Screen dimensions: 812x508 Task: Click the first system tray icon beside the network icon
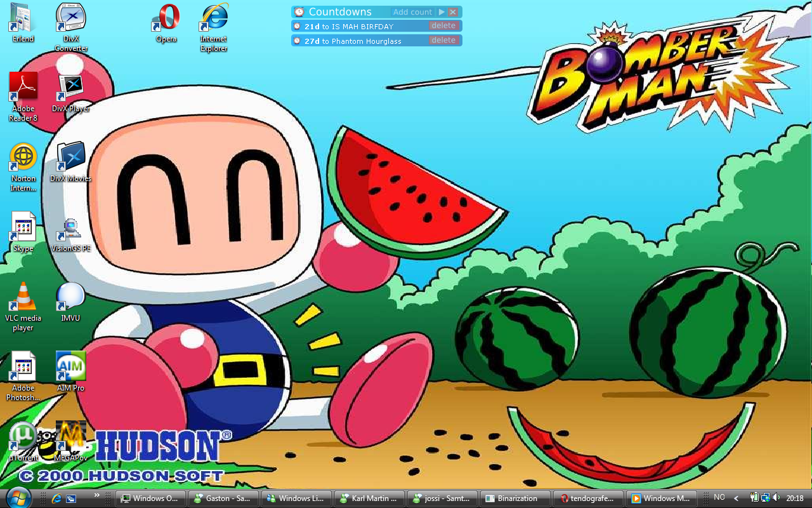click(755, 498)
